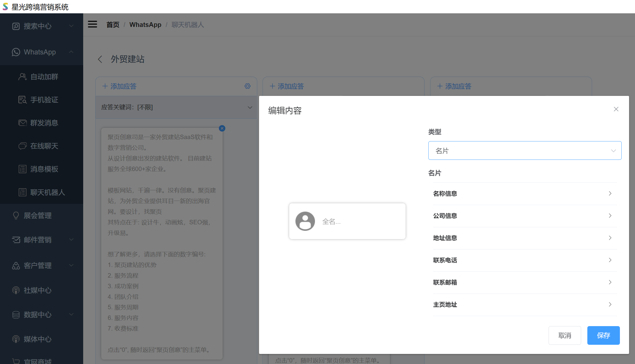
Task: Open 自动加群 in the sidebar
Action: coord(44,77)
